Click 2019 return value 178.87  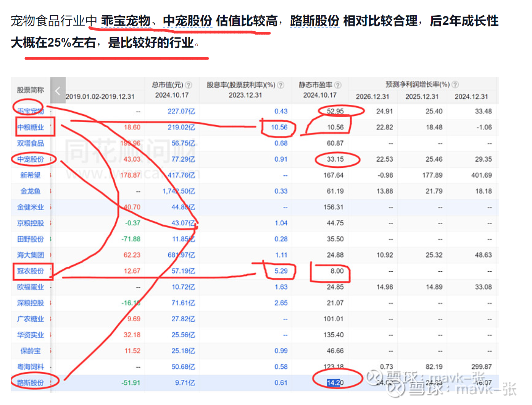[130, 175]
